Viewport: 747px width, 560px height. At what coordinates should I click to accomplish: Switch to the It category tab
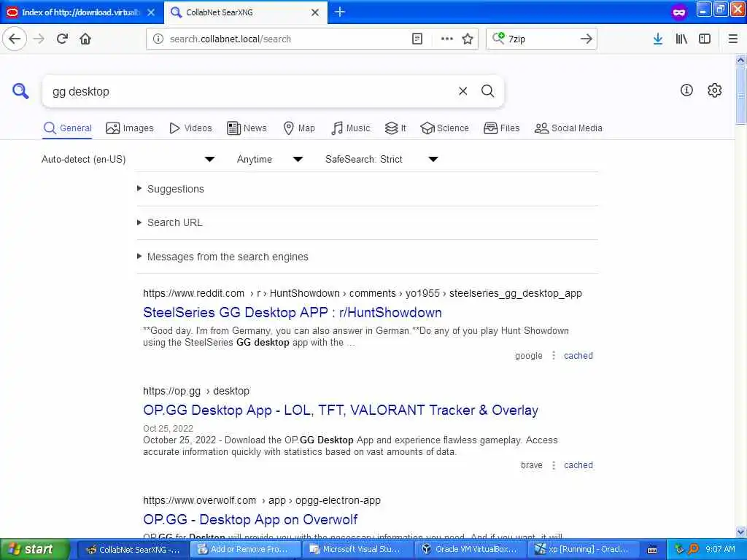click(x=395, y=128)
